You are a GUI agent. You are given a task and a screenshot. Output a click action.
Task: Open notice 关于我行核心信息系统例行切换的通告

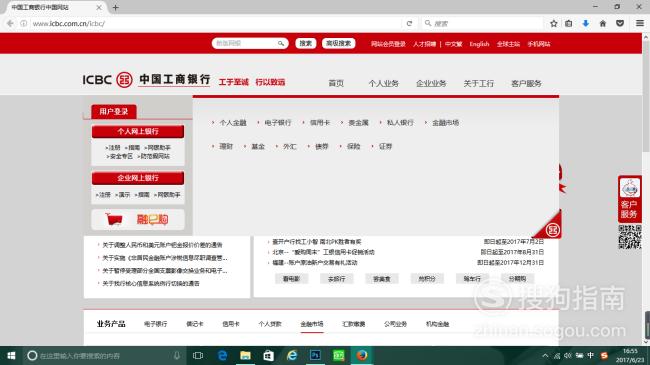(151, 284)
